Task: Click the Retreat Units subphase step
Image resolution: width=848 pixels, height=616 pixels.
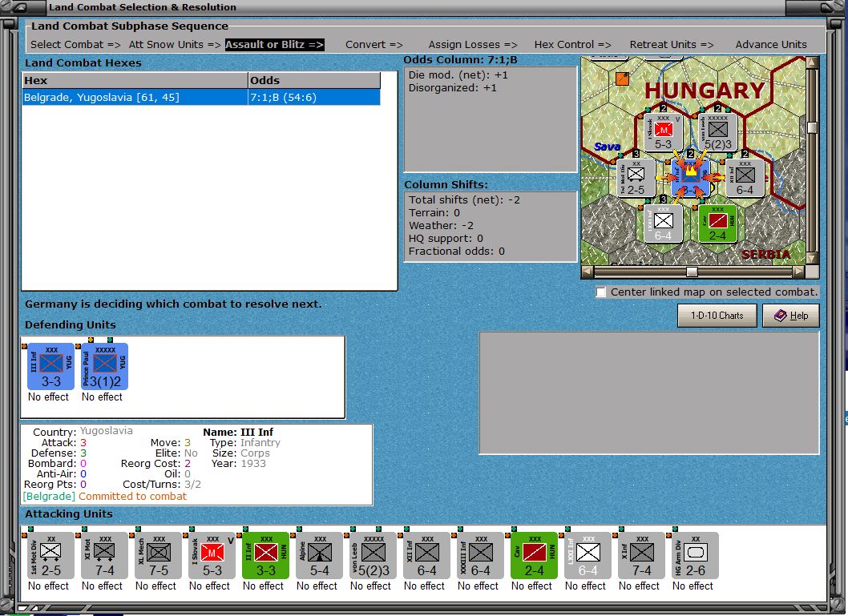Action: [x=672, y=45]
